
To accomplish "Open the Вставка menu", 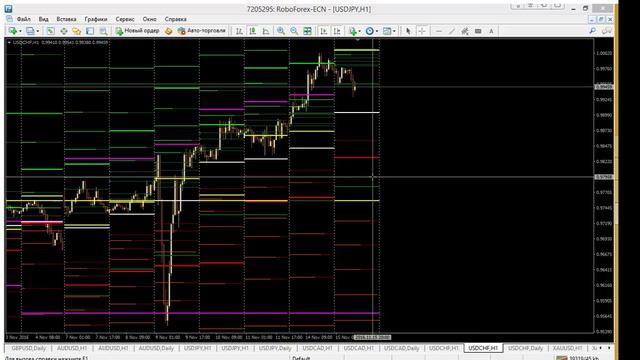I will coord(67,19).
